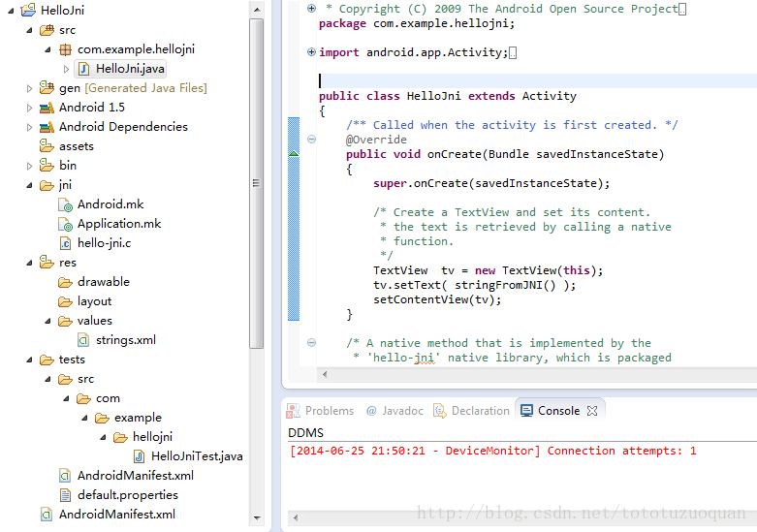Click the jni folder icon
The height and width of the screenshot is (532, 757).
[x=47, y=185]
